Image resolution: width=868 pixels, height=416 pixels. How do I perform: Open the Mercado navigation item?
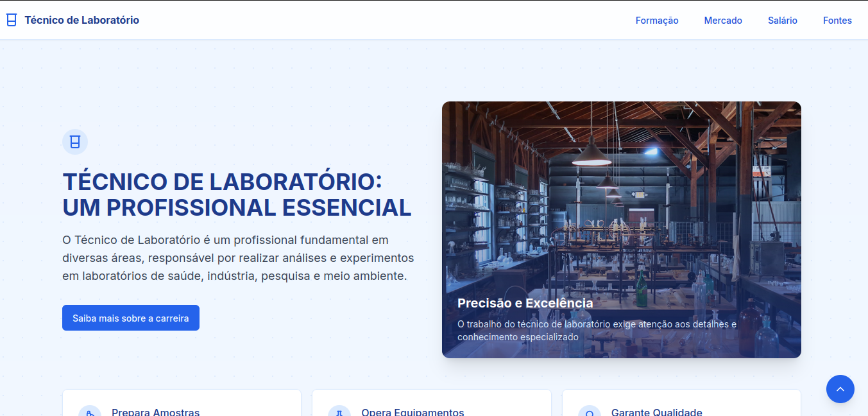click(x=723, y=20)
